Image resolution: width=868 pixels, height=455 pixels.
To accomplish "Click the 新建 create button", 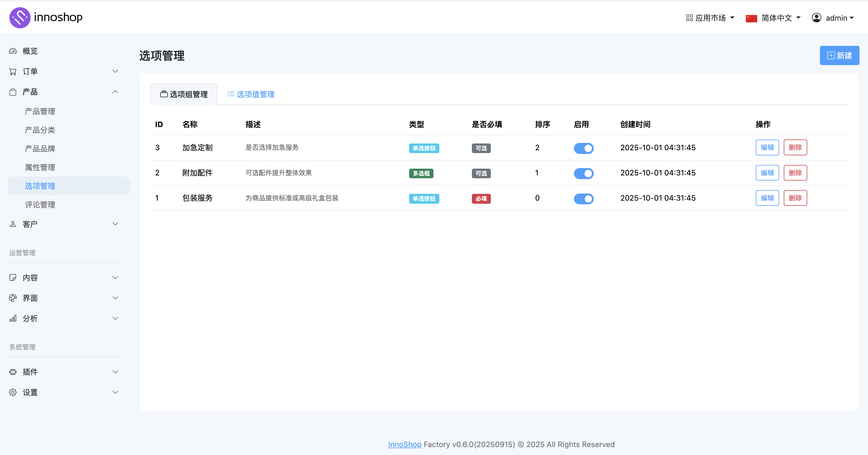I will (x=839, y=55).
